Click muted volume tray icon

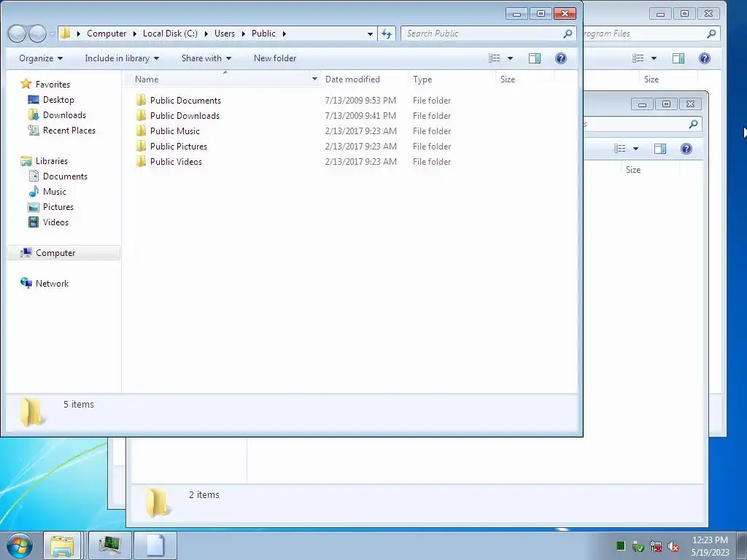(673, 547)
